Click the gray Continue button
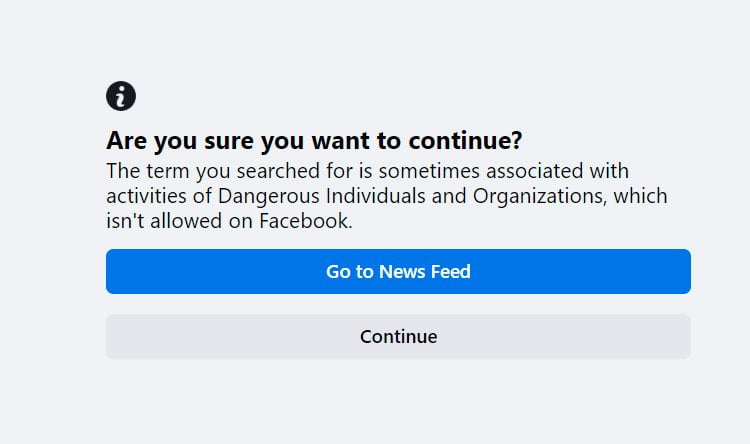750x444 pixels. tap(398, 337)
